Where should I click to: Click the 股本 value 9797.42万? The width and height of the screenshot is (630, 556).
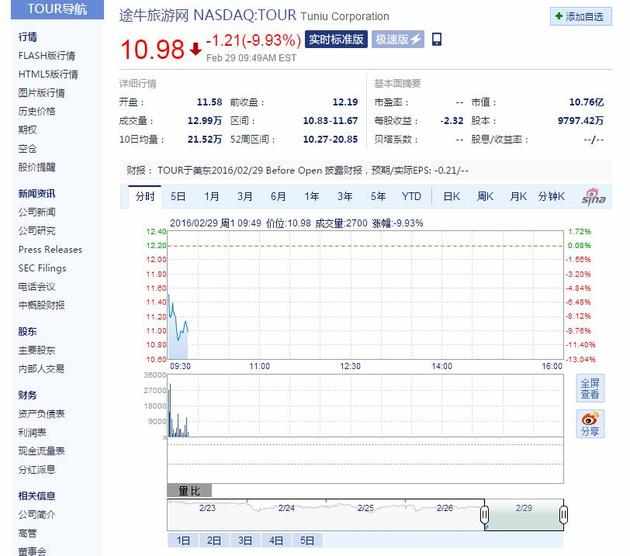click(581, 121)
